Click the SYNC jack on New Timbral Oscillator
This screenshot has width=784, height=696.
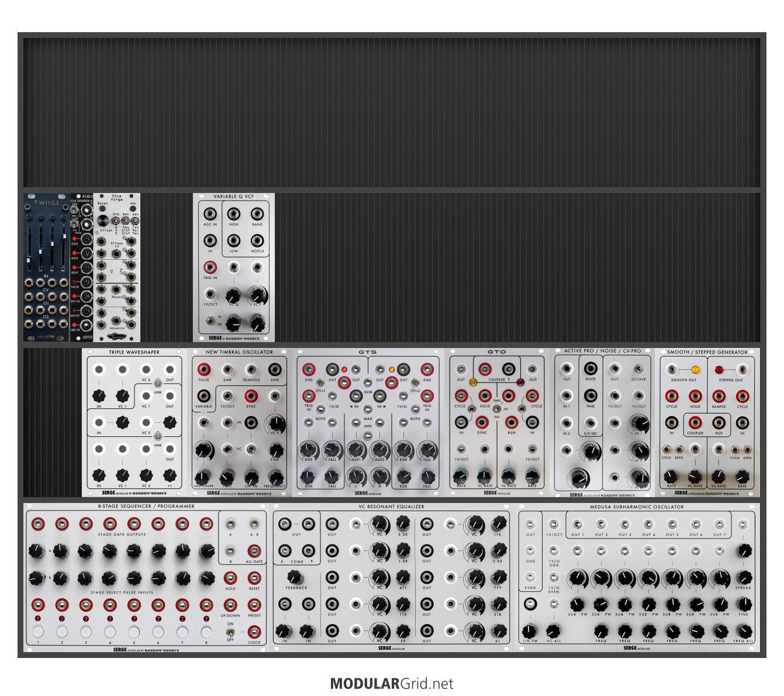pos(251,395)
